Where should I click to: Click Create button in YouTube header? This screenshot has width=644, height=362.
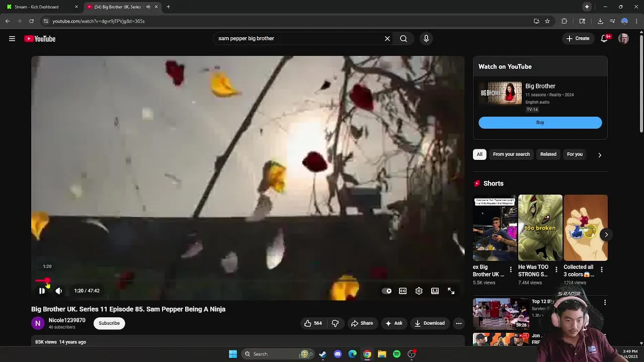tap(578, 39)
